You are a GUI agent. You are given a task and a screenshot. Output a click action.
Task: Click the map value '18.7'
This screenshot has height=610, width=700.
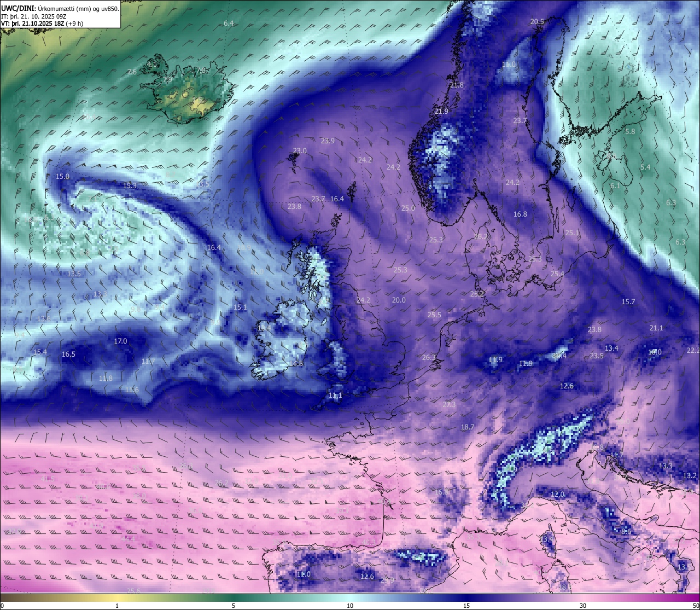point(468,427)
